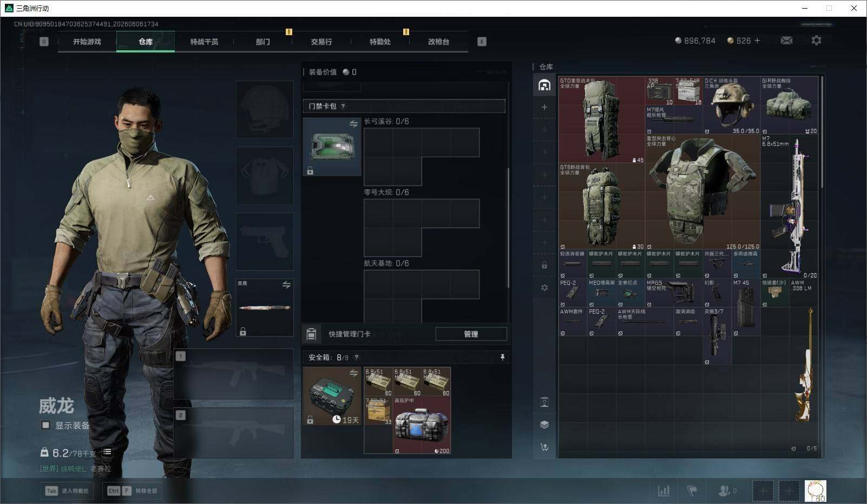Add a stash page with the bright plus icon
Screen dimensions: 867x504
[544, 107]
